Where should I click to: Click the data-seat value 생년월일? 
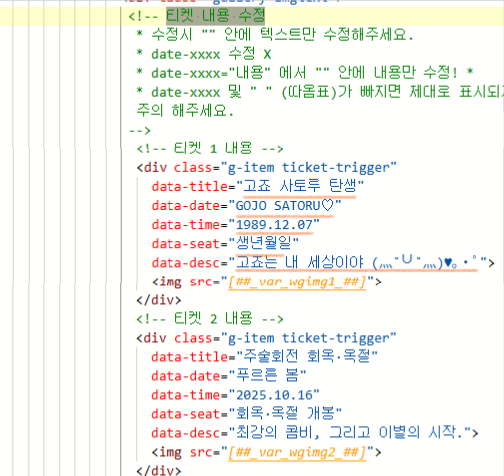[x=263, y=243]
